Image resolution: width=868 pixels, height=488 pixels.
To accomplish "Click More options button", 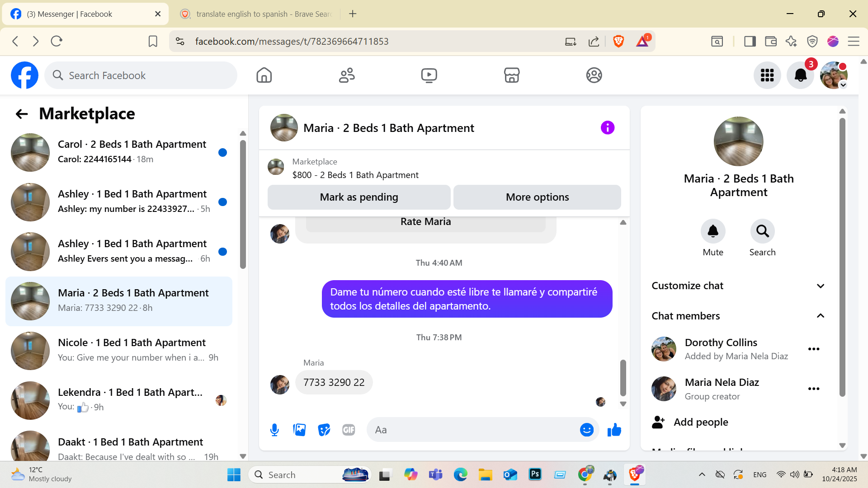I will [537, 197].
